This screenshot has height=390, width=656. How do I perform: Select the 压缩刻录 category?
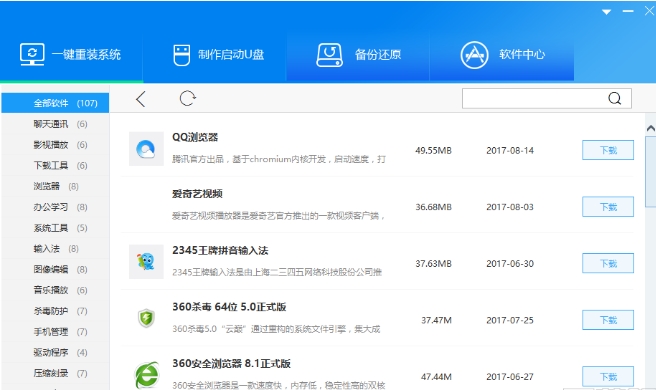[55, 373]
